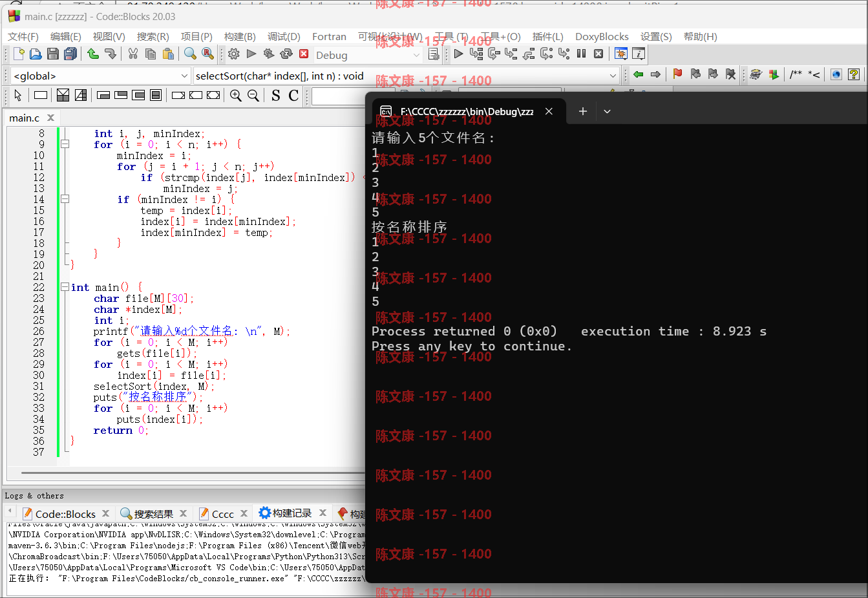Image resolution: width=868 pixels, height=598 pixels.
Task: Open the terminal new-tab dropdown chevron
Action: 607,111
